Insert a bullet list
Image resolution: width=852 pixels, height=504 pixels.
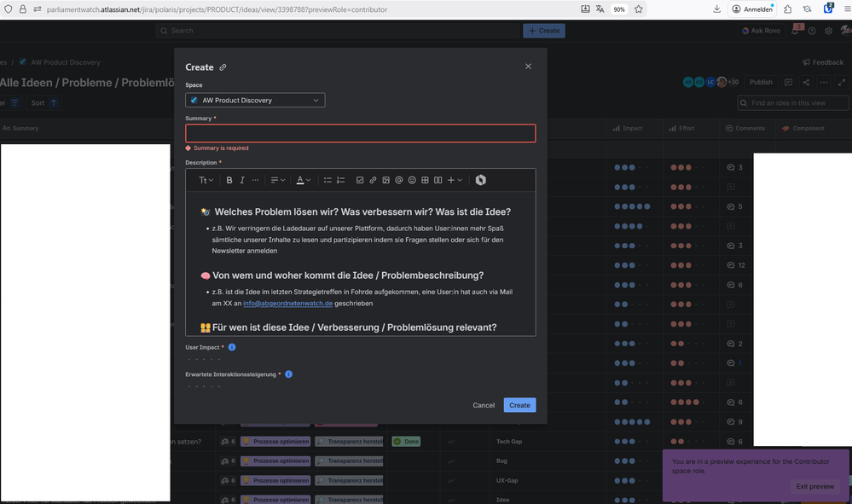pyautogui.click(x=327, y=180)
